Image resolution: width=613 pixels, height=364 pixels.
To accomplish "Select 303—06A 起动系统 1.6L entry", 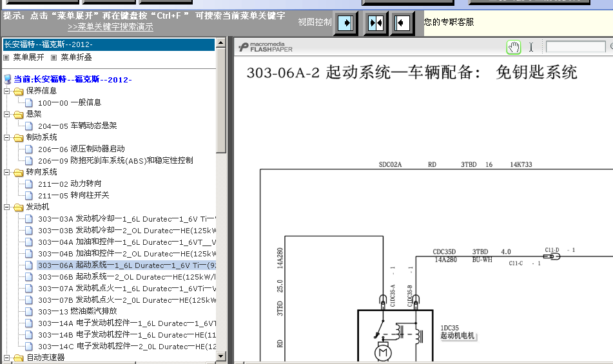I will tap(127, 265).
